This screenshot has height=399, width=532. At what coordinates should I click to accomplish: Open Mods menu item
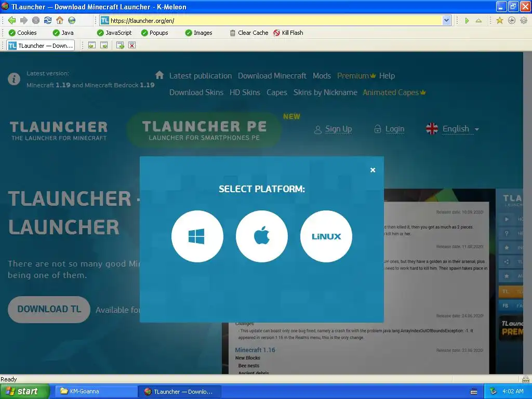(x=322, y=76)
